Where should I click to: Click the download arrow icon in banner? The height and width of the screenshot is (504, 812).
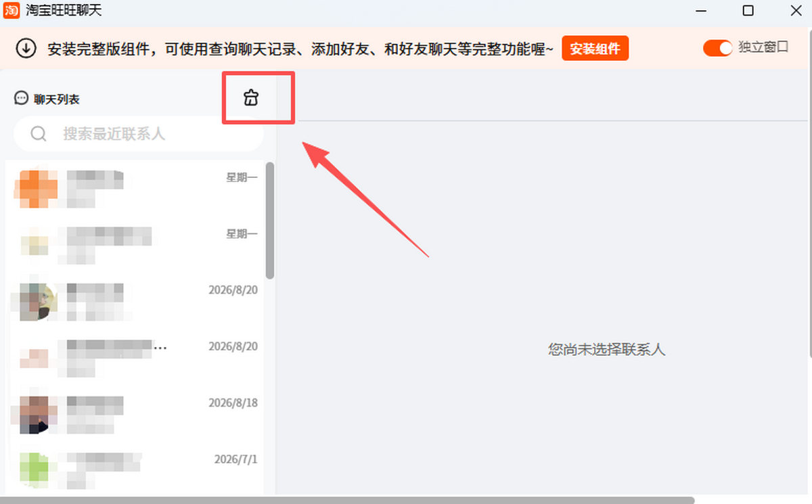point(26,49)
